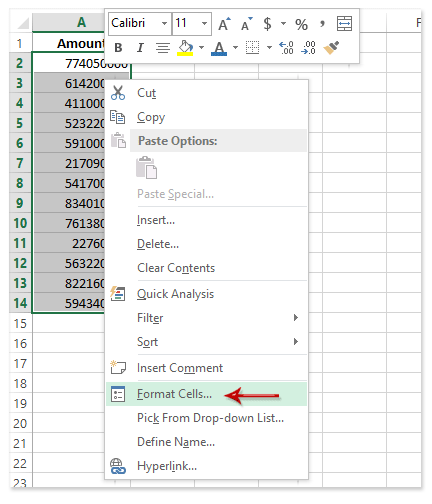The image size is (432, 504).
Task: Click the Increase Font Size icon
Action: 224,24
